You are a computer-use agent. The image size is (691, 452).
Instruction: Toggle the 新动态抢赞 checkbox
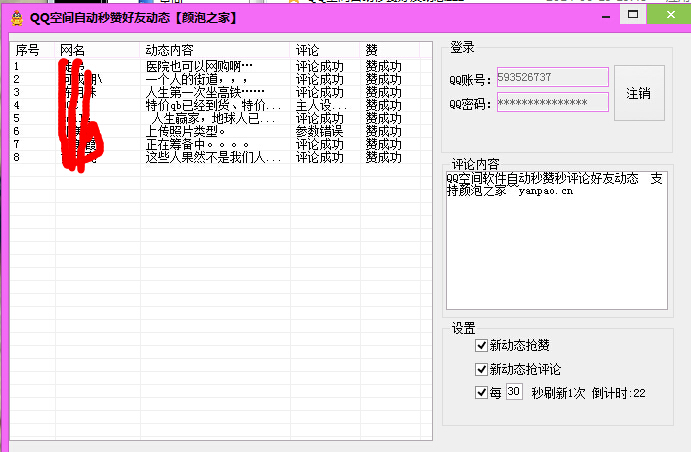[482, 346]
